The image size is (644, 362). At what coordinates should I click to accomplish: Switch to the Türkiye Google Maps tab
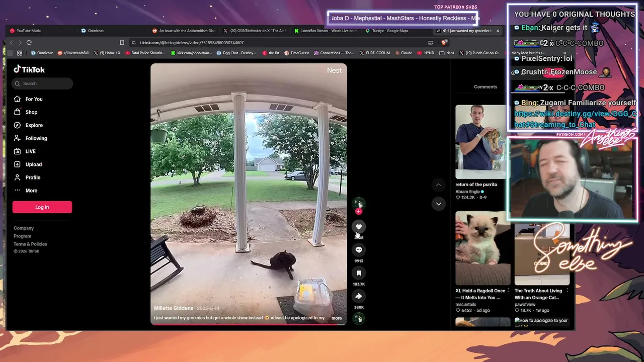[x=397, y=31]
